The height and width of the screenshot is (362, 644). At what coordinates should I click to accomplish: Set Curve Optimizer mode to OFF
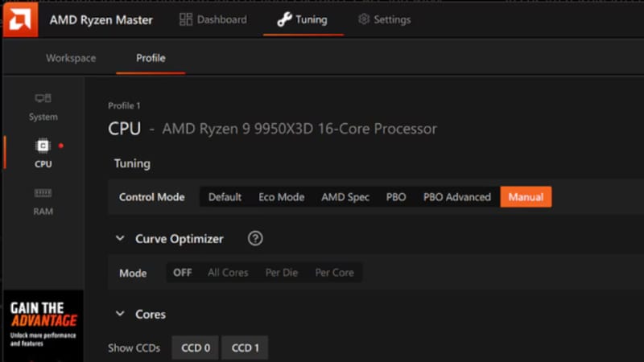pos(183,273)
